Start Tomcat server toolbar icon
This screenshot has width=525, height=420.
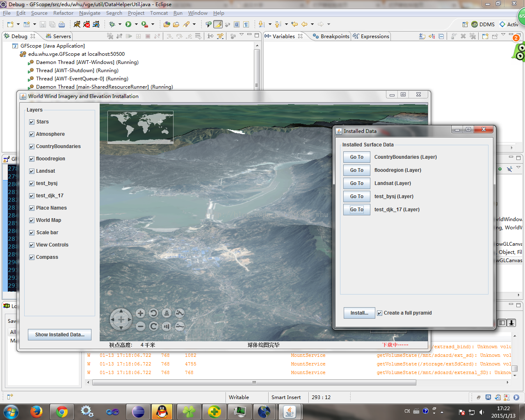(77, 24)
